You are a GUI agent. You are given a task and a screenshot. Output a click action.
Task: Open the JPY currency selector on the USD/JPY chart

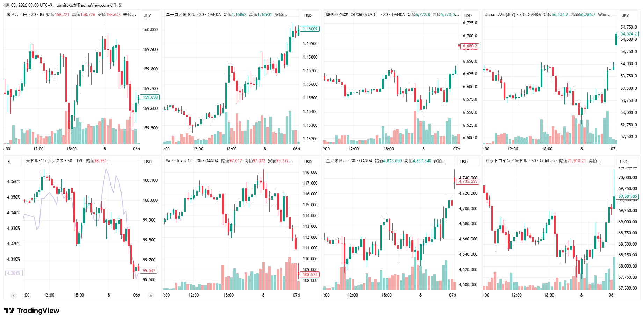click(x=148, y=16)
